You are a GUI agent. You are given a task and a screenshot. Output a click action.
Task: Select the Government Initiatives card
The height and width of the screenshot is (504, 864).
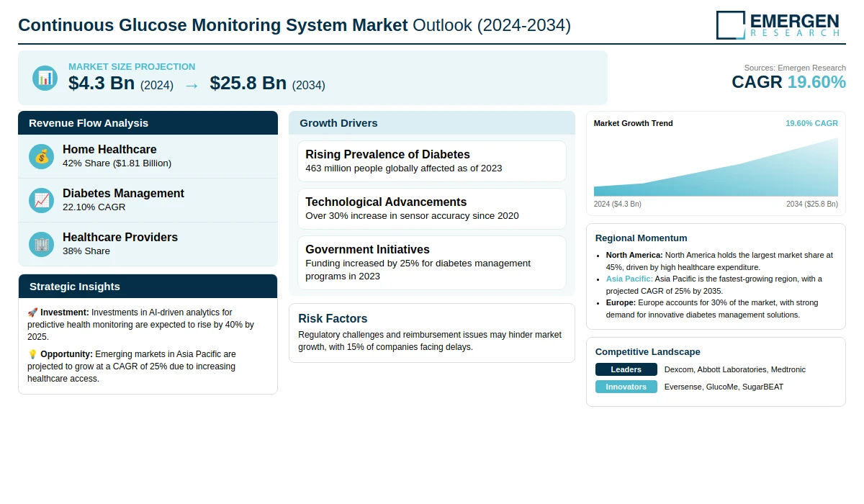coord(431,263)
